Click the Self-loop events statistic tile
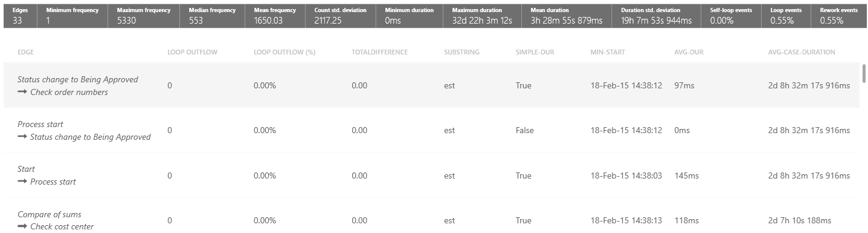Viewport: 868px width, 233px height. coord(731,16)
